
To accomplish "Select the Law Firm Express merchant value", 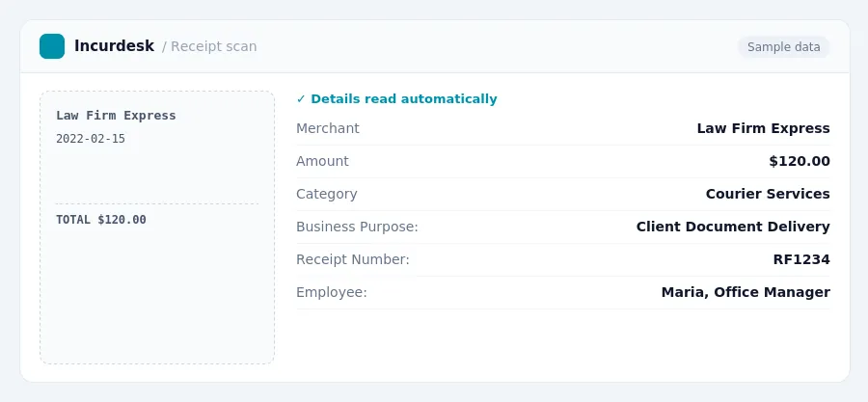I will click(764, 128).
